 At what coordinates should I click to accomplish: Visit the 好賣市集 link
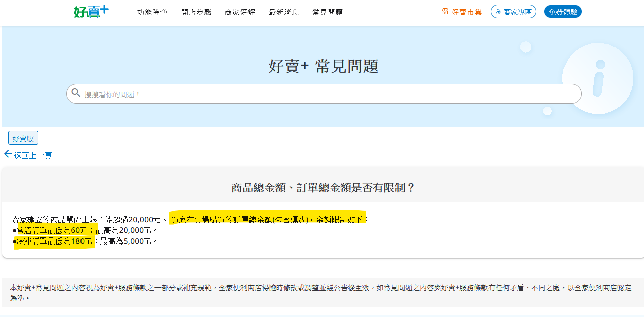[467, 12]
